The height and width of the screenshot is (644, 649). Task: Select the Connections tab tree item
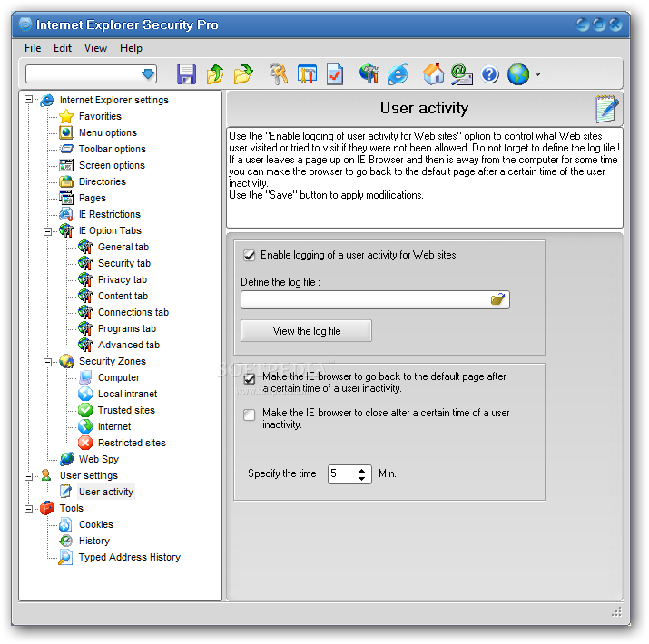tap(133, 312)
